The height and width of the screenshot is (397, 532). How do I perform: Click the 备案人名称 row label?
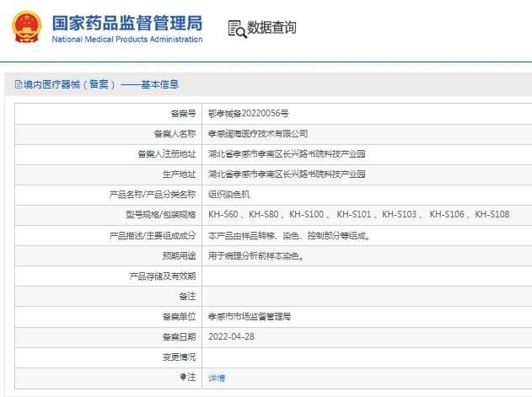point(175,134)
